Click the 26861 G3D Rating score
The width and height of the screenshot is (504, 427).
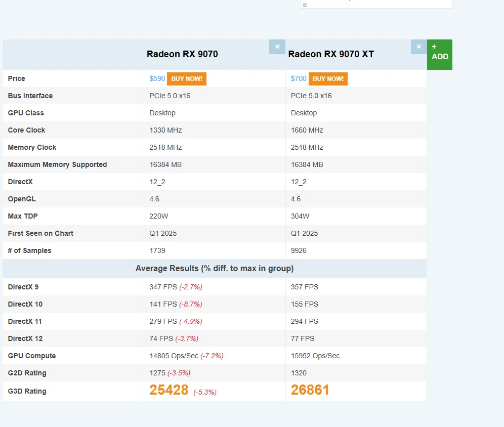tap(310, 390)
